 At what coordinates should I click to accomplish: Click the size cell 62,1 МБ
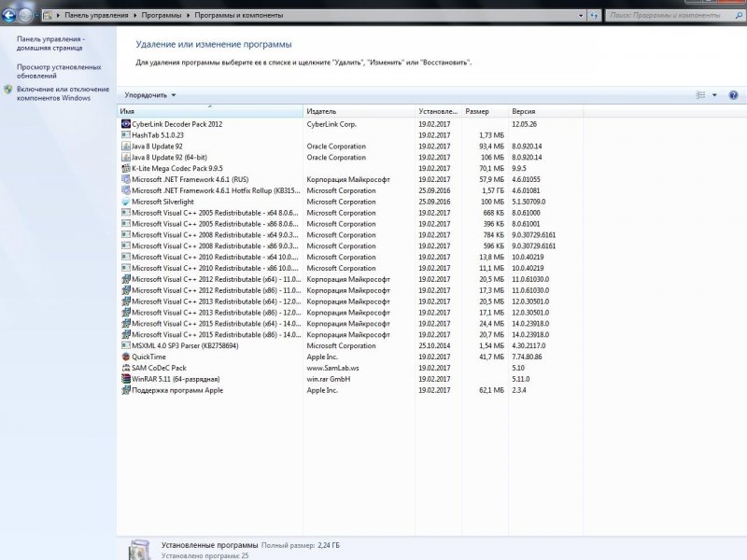[x=492, y=390]
